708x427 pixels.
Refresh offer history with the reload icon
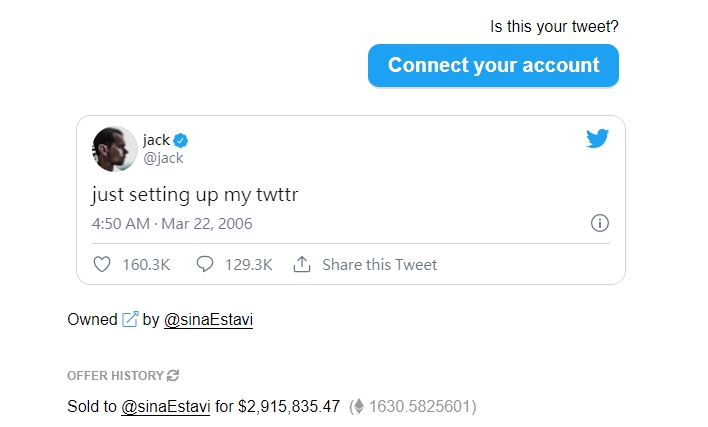tap(173, 376)
